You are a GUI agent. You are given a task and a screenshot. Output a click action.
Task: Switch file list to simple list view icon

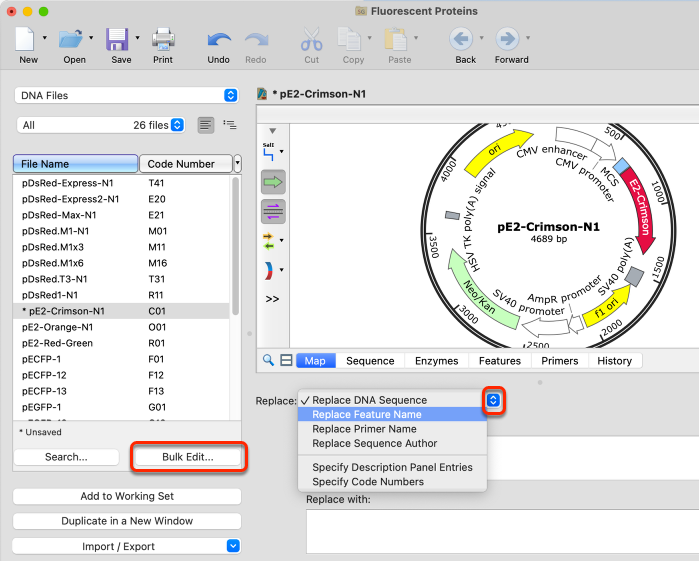[206, 125]
